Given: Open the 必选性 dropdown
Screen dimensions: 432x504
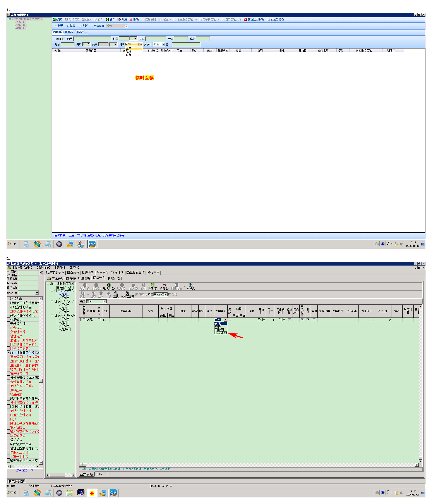Looking at the screenshot, I should (163, 45).
